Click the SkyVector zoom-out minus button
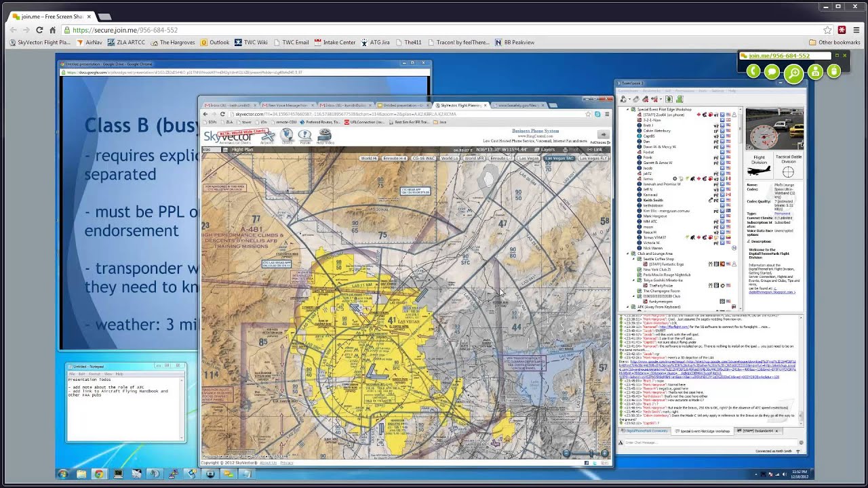Screen dimensions: 868x488 [x=566, y=453]
